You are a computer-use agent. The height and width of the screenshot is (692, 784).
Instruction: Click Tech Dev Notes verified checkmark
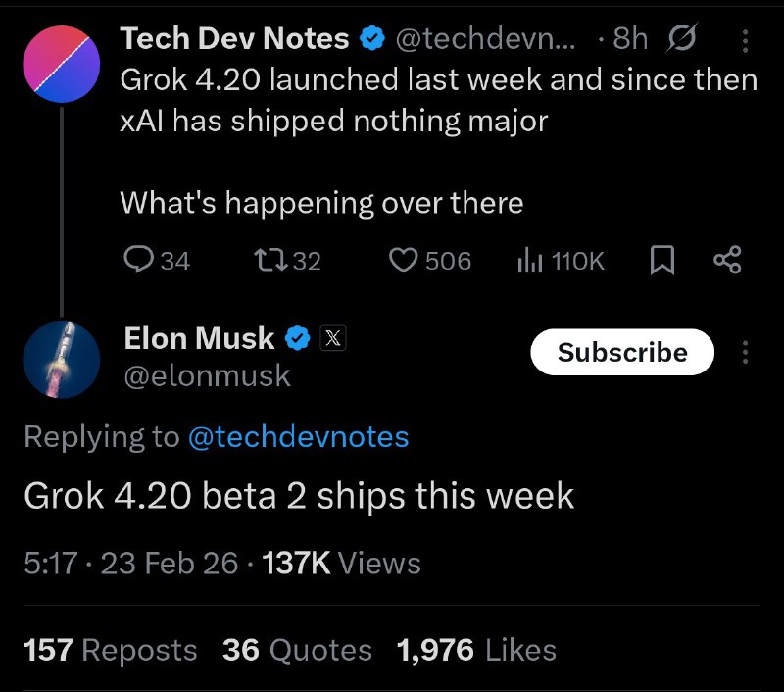click(372, 39)
